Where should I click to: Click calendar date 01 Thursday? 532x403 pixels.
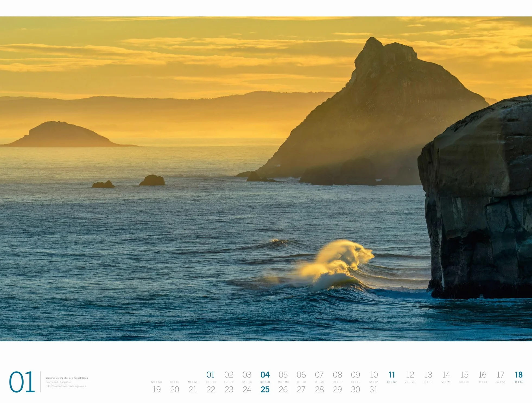(211, 375)
